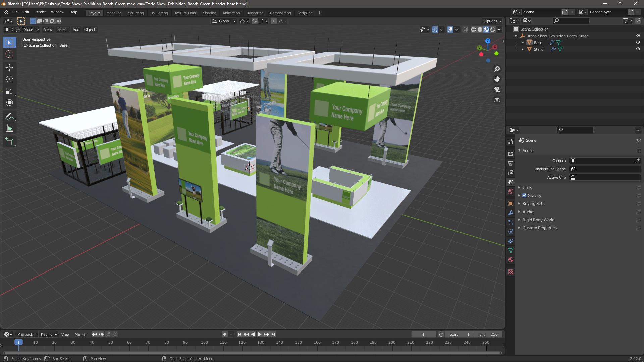Screen dimensions: 644x362
Task: Toggle auto keying record button
Action: (225, 334)
